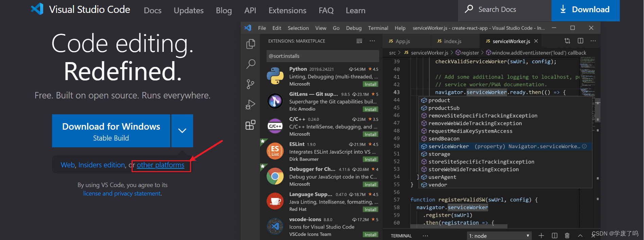Open editor more actions ellipsis
The width and height of the screenshot is (644, 240).
[x=593, y=41]
